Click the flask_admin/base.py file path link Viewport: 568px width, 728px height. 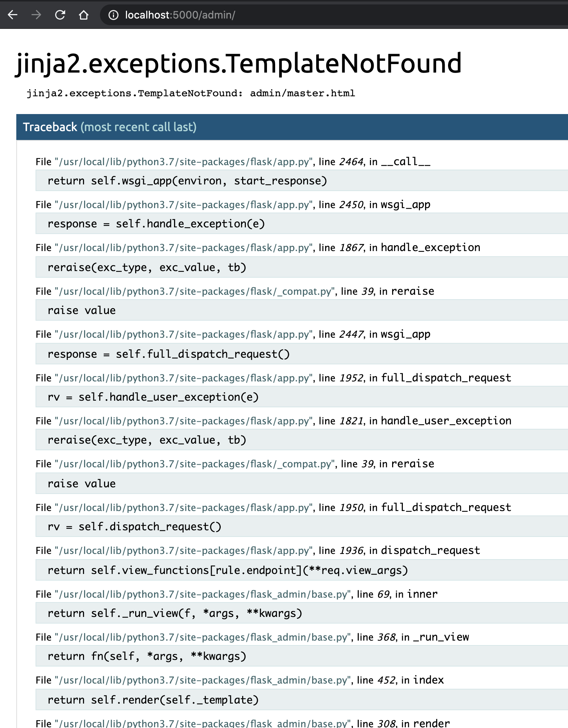202,594
